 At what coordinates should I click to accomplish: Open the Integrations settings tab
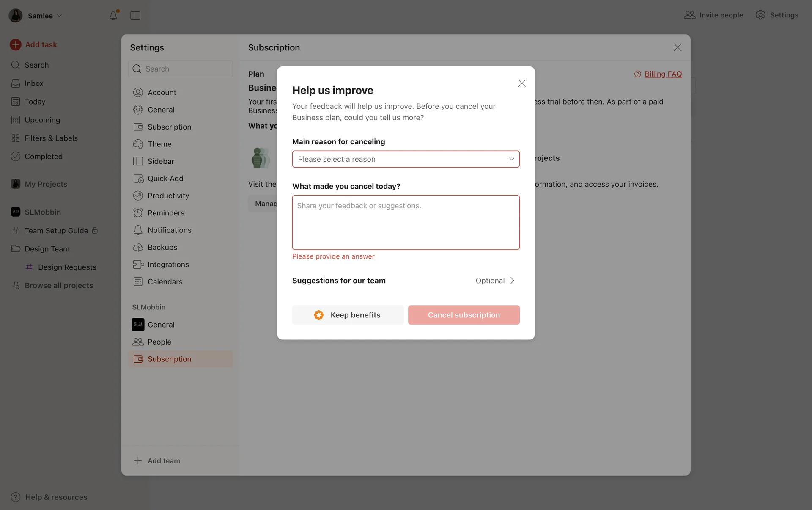coord(168,265)
